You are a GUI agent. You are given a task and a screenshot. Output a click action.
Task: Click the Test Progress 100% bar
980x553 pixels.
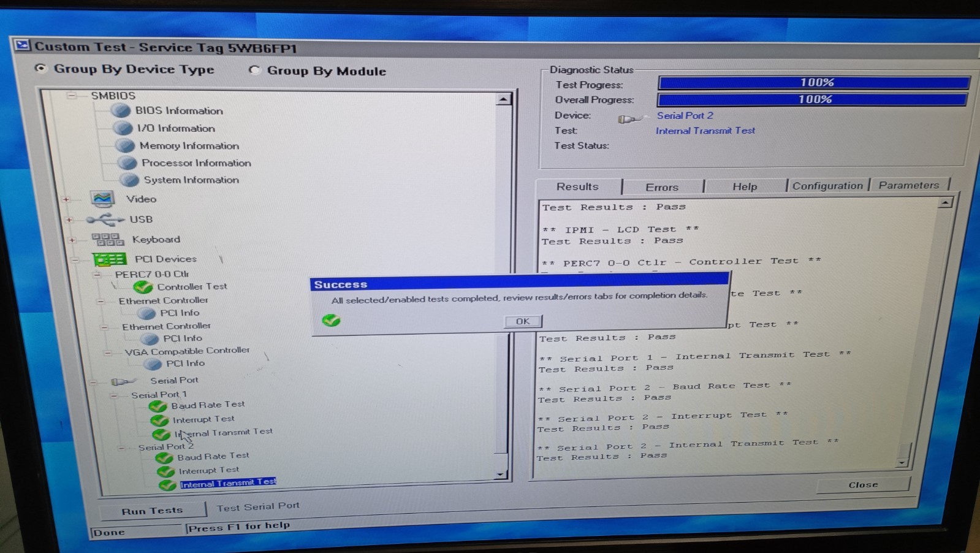point(814,82)
